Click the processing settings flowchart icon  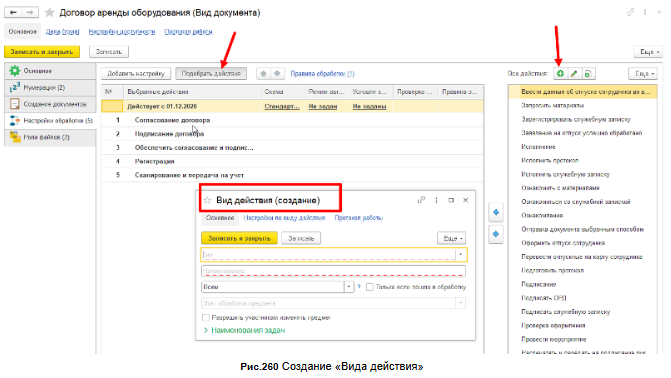(15, 121)
